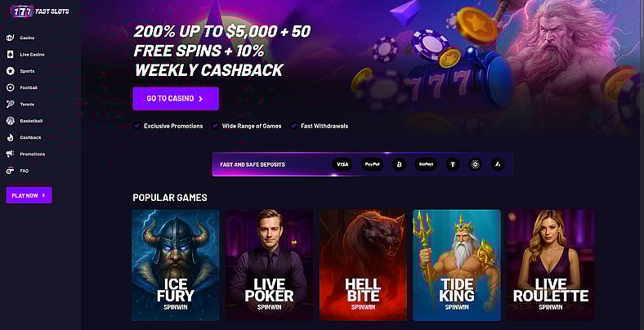Open the Ice Fury game thumbnail

pyautogui.click(x=176, y=265)
